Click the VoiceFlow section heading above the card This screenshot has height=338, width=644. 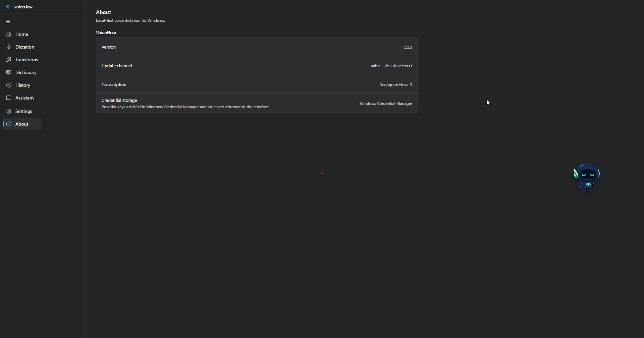click(106, 32)
